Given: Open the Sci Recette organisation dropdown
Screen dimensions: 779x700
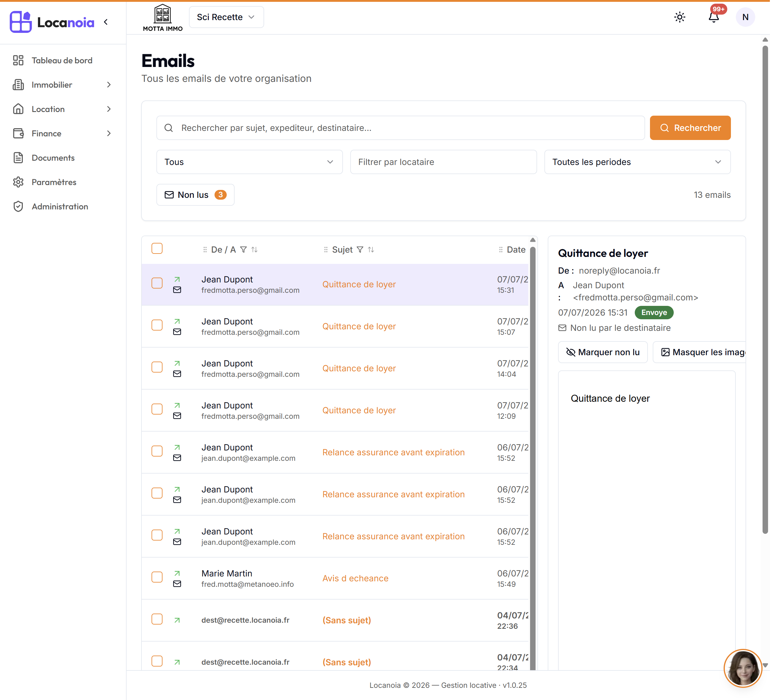Looking at the screenshot, I should click(226, 17).
